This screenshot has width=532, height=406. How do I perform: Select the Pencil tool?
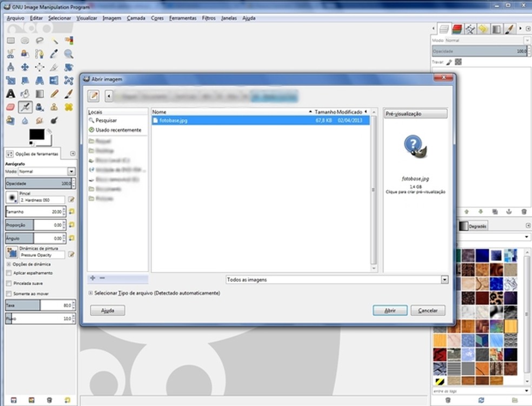(54, 94)
